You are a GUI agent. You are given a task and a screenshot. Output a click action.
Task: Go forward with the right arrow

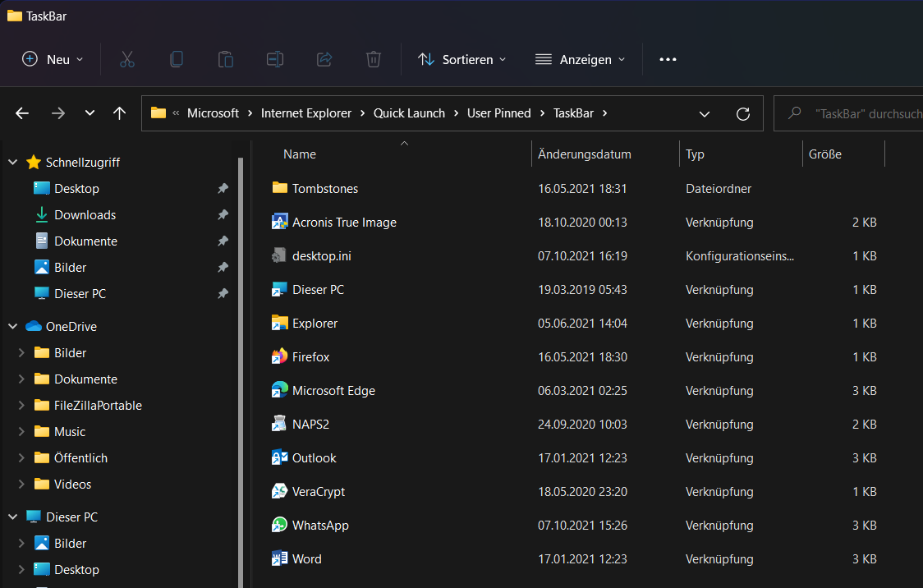[x=57, y=113]
